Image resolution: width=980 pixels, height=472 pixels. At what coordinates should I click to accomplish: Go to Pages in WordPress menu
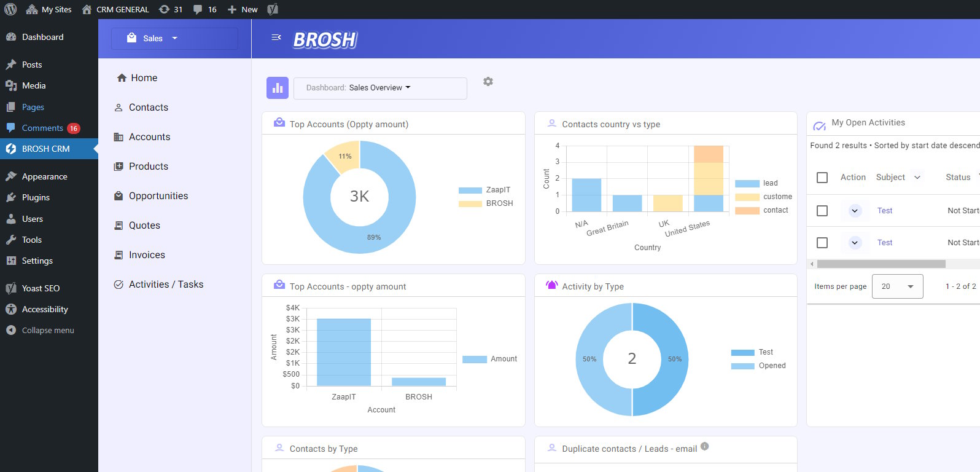(49, 107)
